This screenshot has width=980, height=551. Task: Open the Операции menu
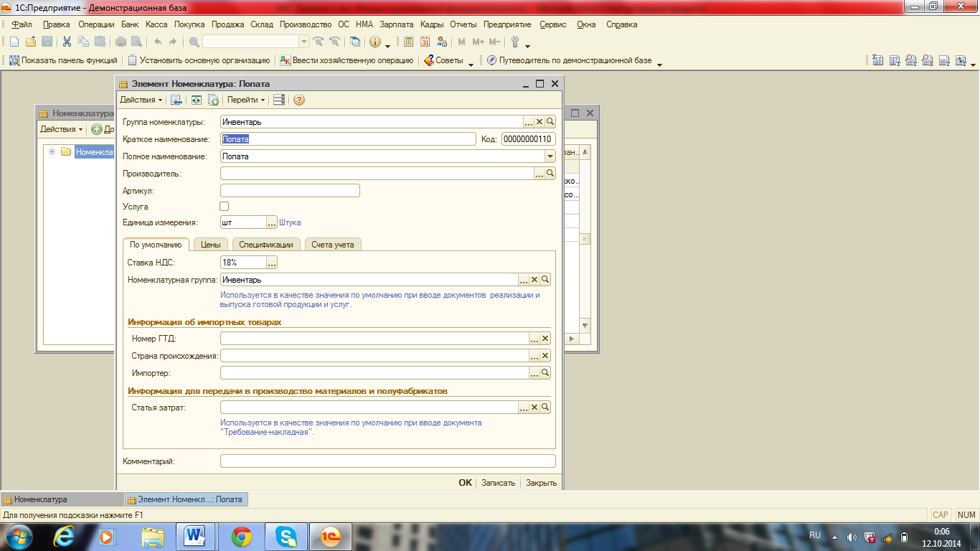96,24
